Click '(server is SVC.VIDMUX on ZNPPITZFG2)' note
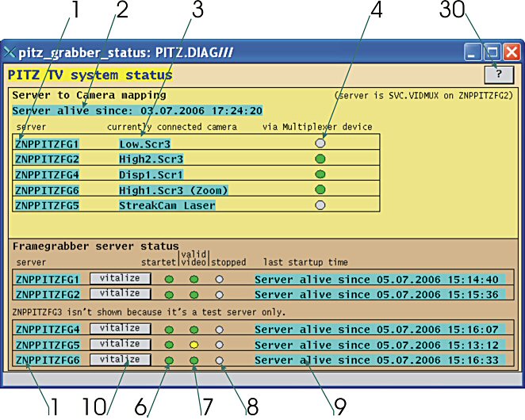This screenshot has width=525, height=420. coord(423,96)
